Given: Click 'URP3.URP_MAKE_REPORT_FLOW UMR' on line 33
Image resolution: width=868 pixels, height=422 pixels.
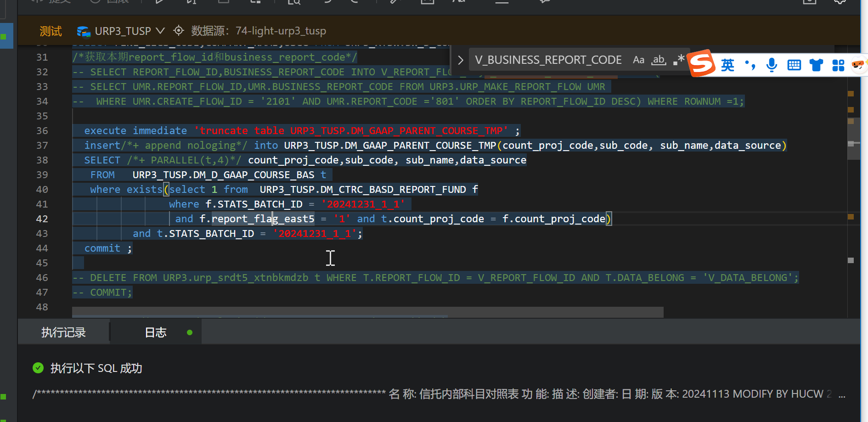Looking at the screenshot, I should (517, 87).
